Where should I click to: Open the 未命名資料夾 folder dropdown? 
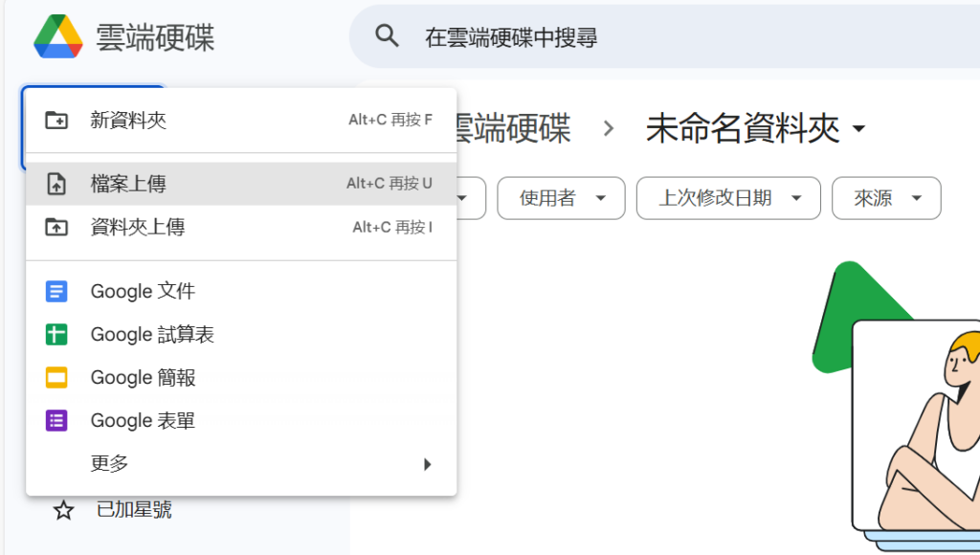click(x=755, y=128)
